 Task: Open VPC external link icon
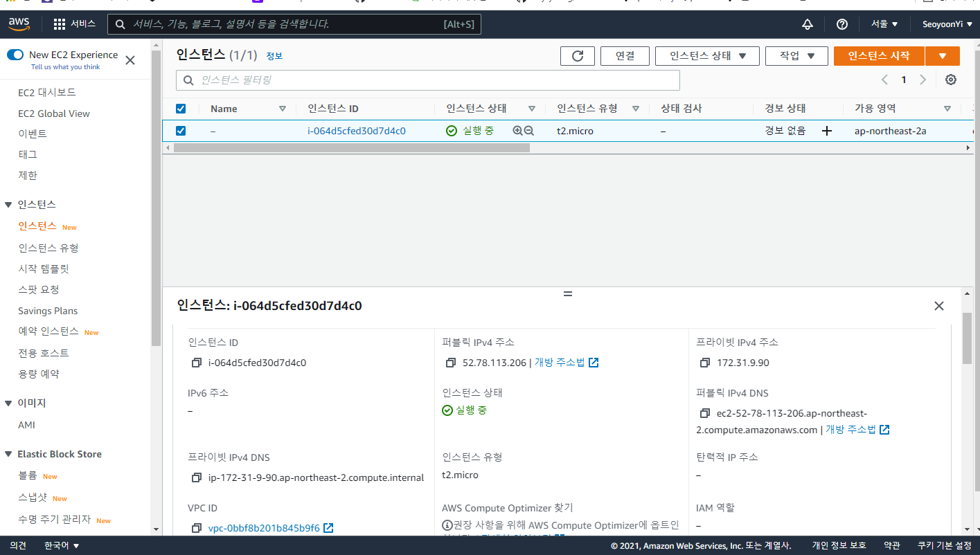click(x=329, y=528)
